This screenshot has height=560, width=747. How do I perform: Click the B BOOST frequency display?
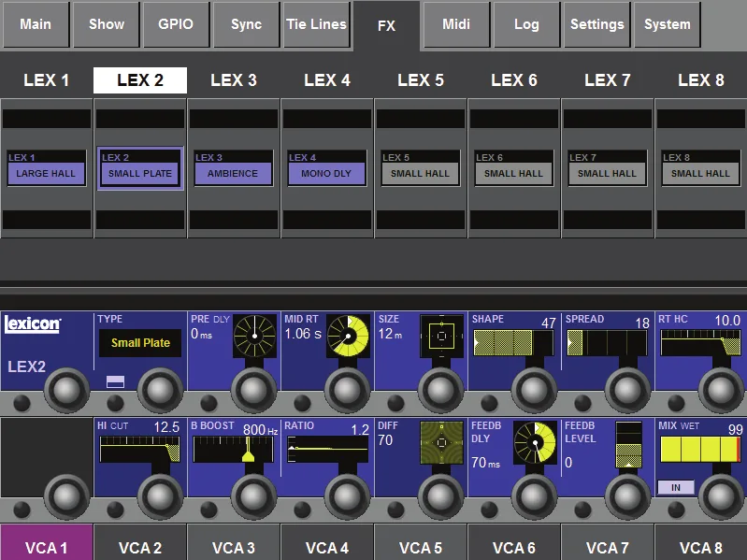click(234, 450)
